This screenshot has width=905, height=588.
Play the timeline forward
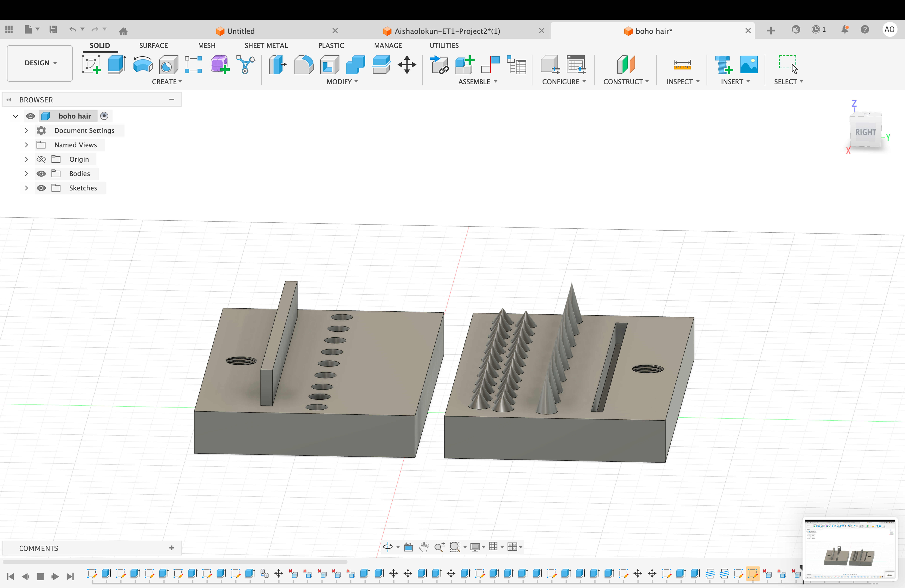(55, 577)
